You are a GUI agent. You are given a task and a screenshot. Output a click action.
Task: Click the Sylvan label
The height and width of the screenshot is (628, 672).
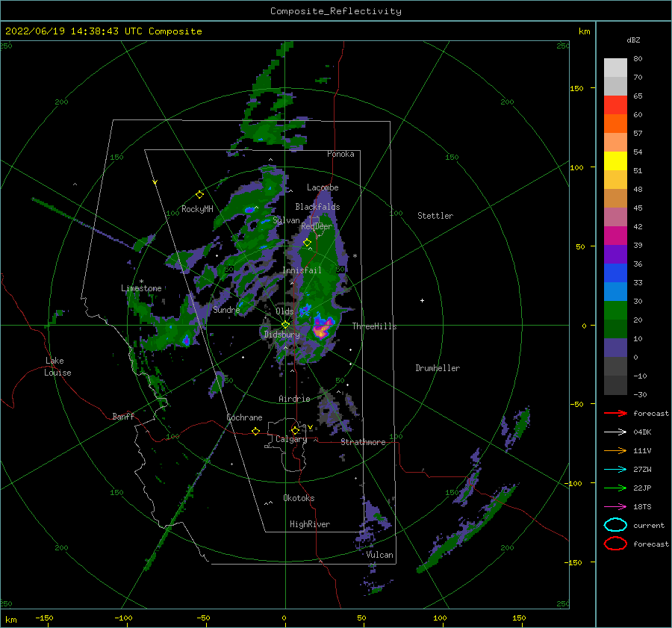286,220
